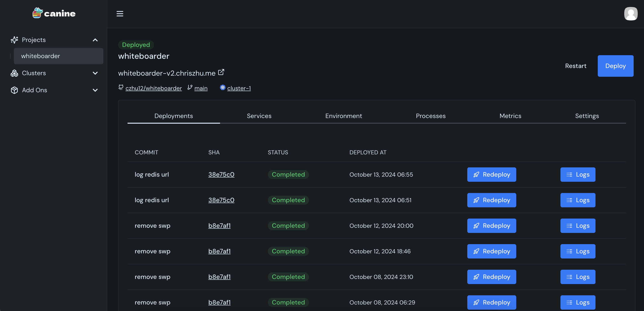This screenshot has width=644, height=311.
Task: Open SHA b8e7af1 in the 23:10 row
Action: coord(220,277)
